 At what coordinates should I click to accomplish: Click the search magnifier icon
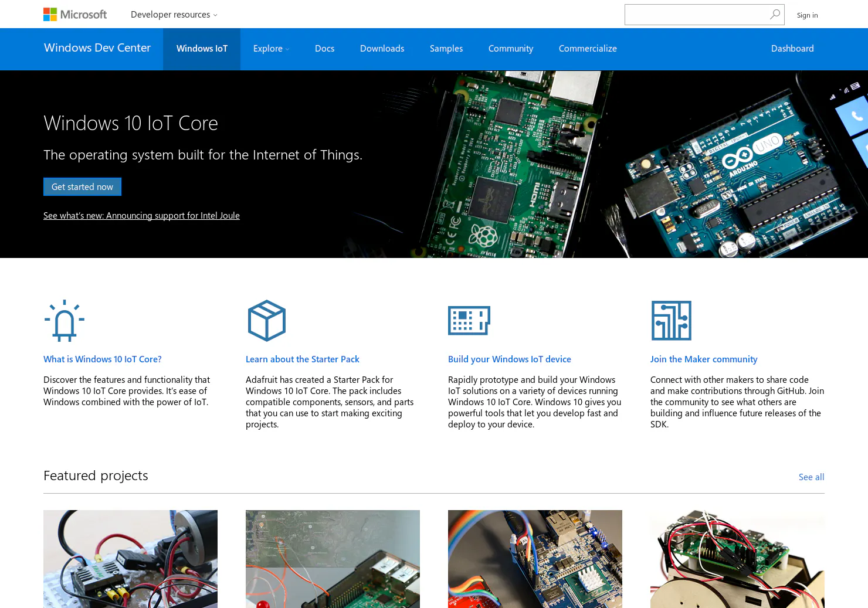coord(775,14)
